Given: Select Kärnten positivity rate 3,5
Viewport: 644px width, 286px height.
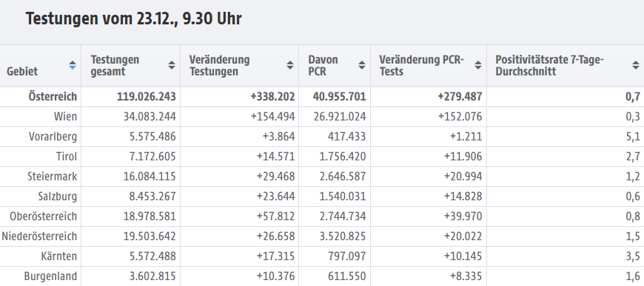Looking at the screenshot, I should [633, 256].
